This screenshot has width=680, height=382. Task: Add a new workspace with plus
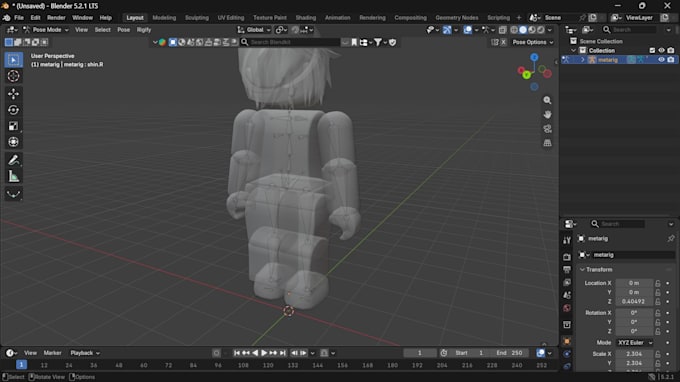[x=519, y=18]
